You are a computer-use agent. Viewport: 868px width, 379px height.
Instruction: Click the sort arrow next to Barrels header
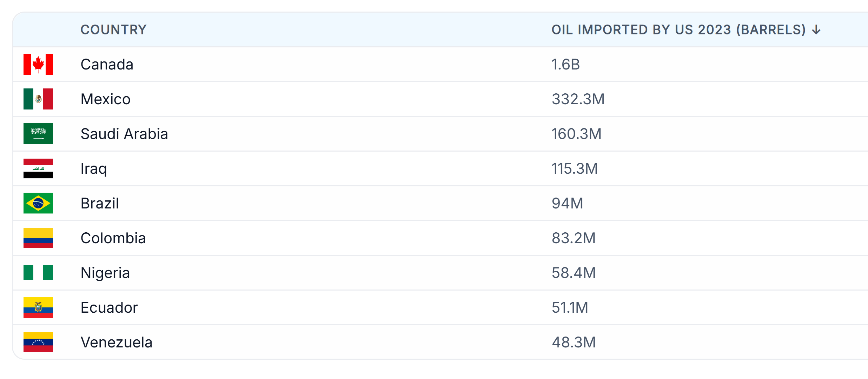[x=816, y=30]
